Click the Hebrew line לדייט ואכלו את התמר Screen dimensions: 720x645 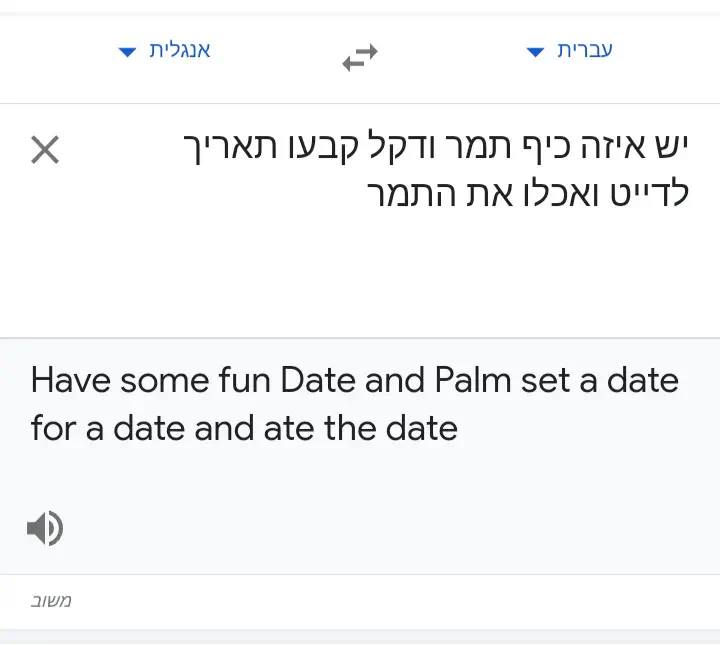pyautogui.click(x=530, y=194)
